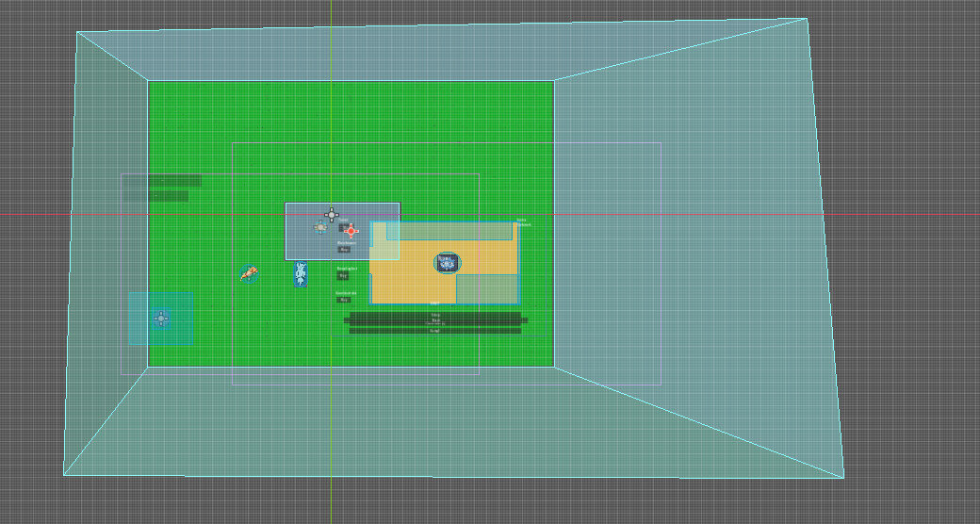Click the small text label right of orange area
Image resolution: width=980 pixels, height=524 pixels.
tap(522, 223)
